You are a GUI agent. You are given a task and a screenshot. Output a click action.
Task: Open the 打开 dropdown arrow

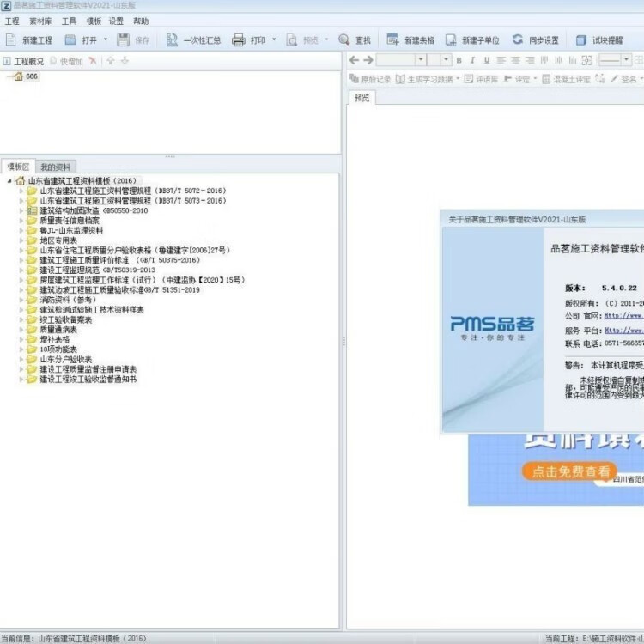coord(106,39)
